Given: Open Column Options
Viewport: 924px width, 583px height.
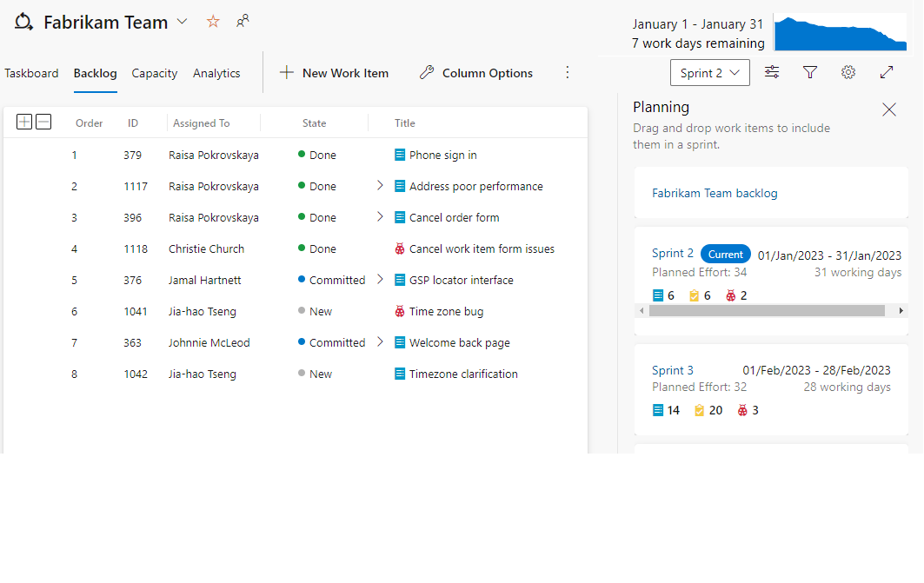Looking at the screenshot, I should (x=476, y=73).
